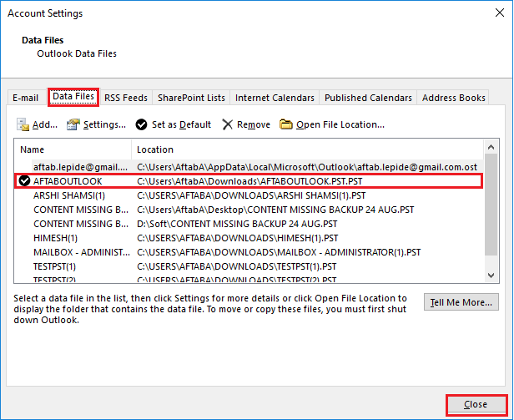Click the Tell Me More button

[x=461, y=302]
